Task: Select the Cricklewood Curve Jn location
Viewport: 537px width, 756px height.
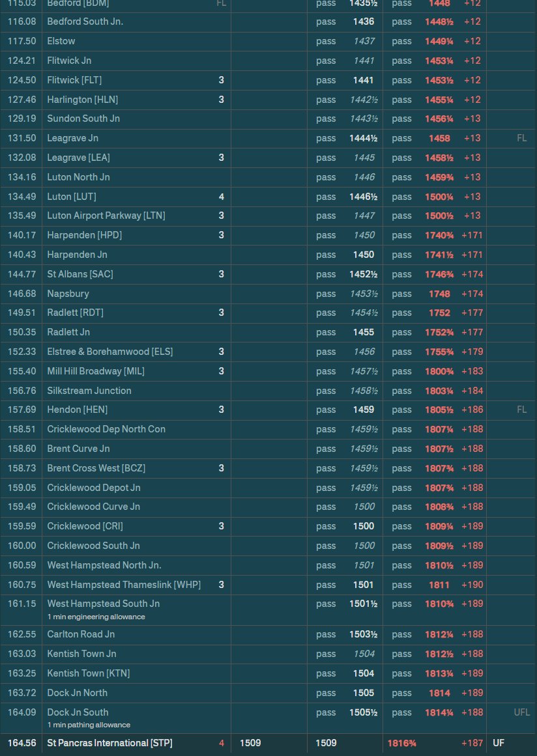Action: 94,507
